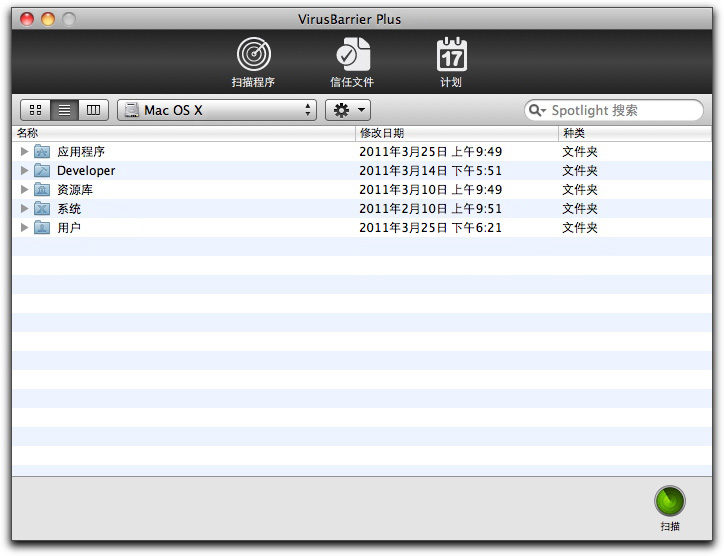The height and width of the screenshot is (556, 724).
Task: Select the 系统 row name
Action: click(x=69, y=208)
